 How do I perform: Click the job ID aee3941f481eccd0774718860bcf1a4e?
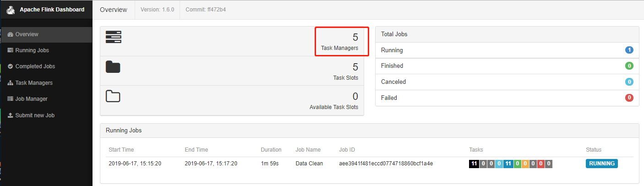click(x=386, y=164)
